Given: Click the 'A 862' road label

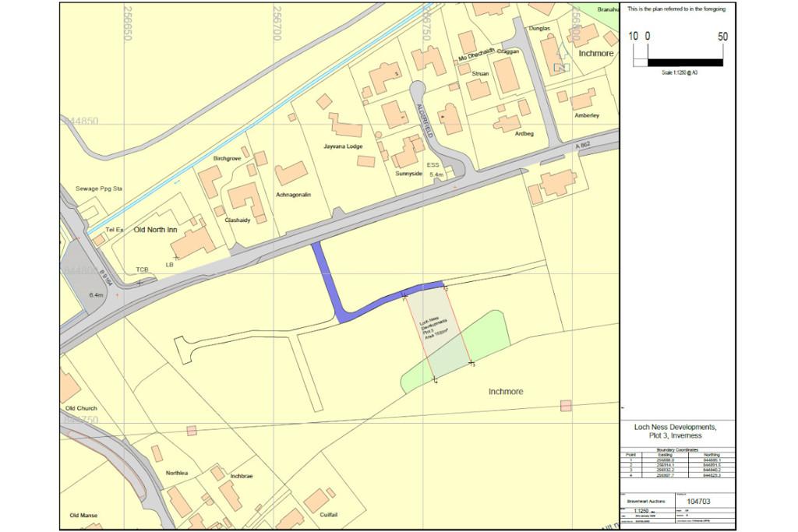Looking at the screenshot, I should tap(583, 146).
